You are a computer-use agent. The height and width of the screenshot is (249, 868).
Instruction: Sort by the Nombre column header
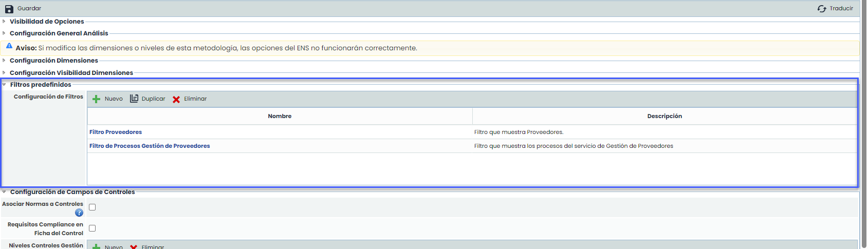[x=280, y=116]
